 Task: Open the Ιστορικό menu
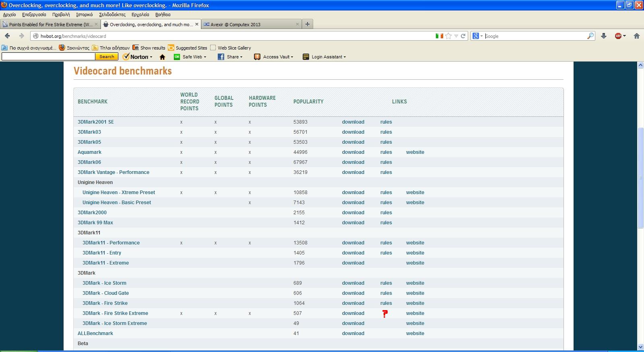tap(85, 14)
